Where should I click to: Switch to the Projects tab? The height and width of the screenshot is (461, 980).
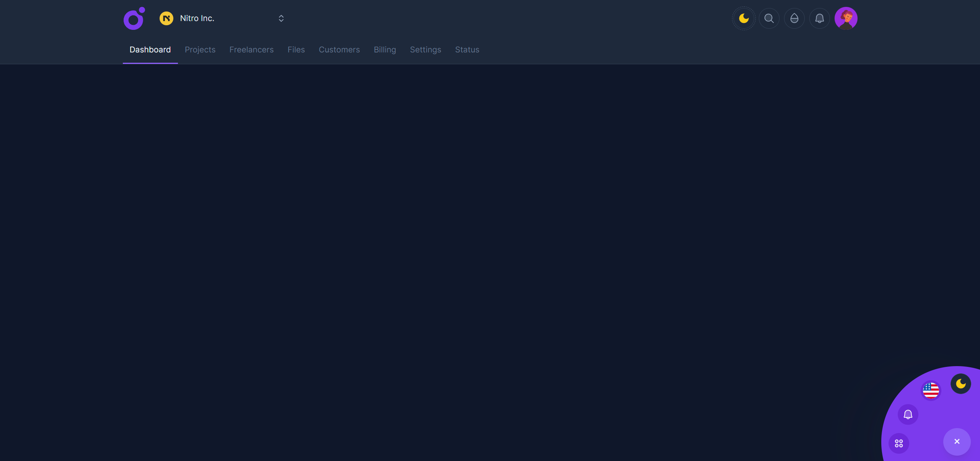(200, 50)
